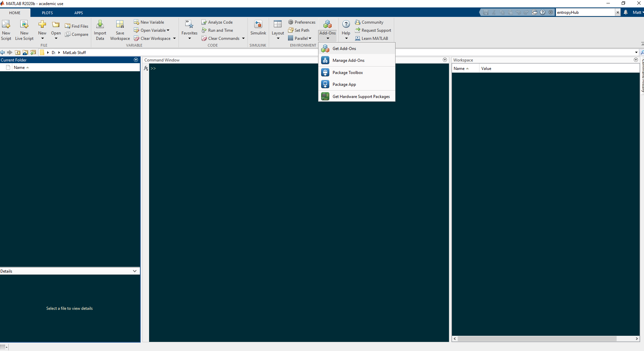Viewport: 644px width, 351px height.
Task: Expand the Clear Commands dropdown arrow
Action: point(243,38)
